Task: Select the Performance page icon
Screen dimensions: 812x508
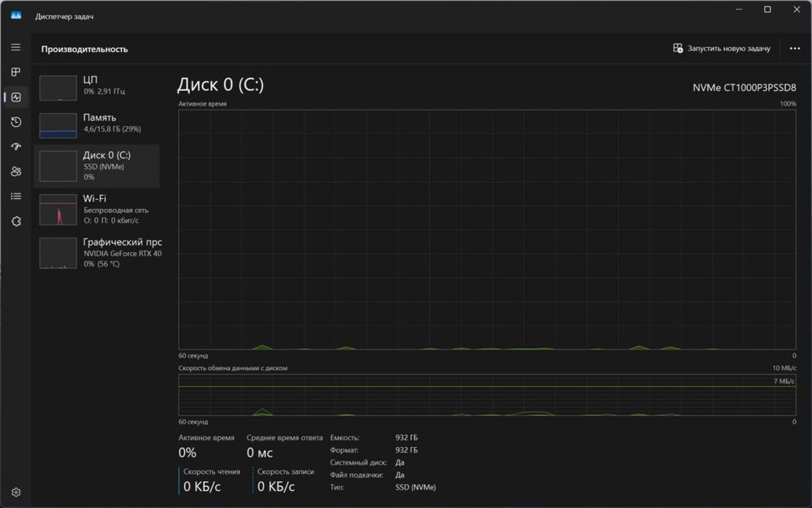Action: [15, 97]
